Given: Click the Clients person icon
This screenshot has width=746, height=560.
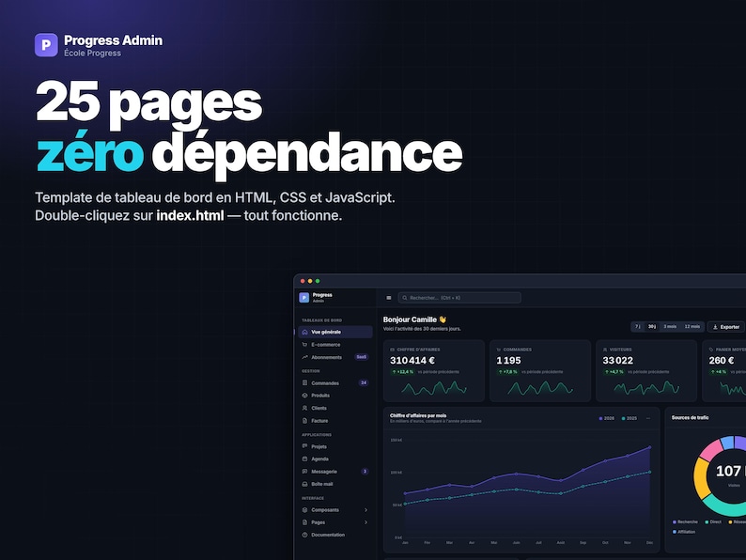Looking at the screenshot, I should pos(305,408).
